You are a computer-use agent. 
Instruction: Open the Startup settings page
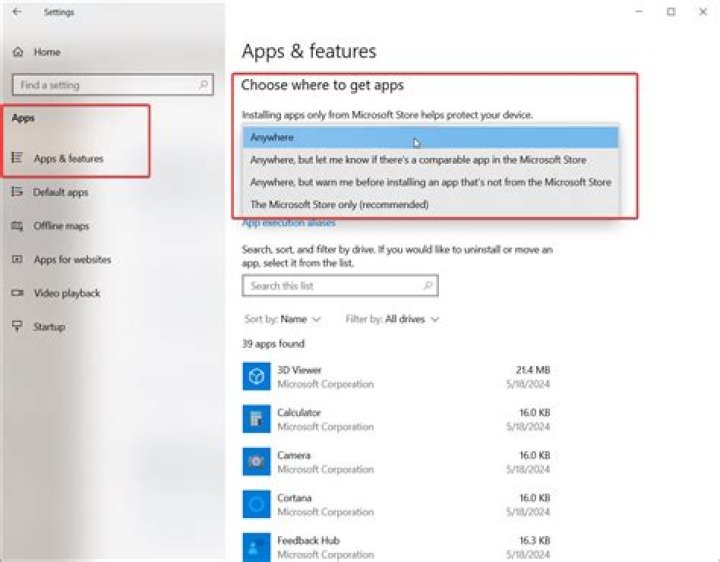click(49, 327)
